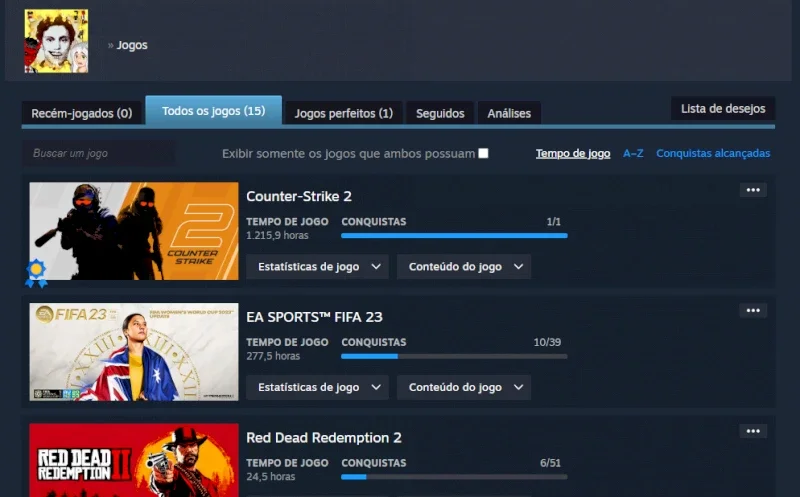
Task: Open 'Jogos perfeitos (1)' tab
Action: 344,113
